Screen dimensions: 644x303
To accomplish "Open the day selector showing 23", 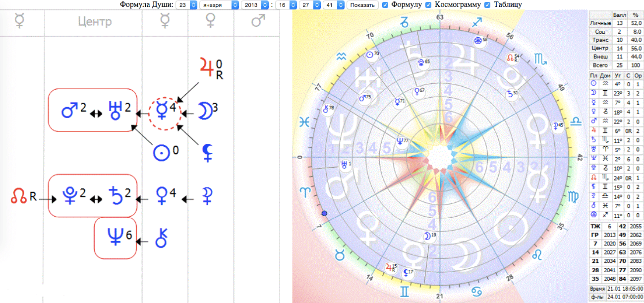I will coord(186,5).
